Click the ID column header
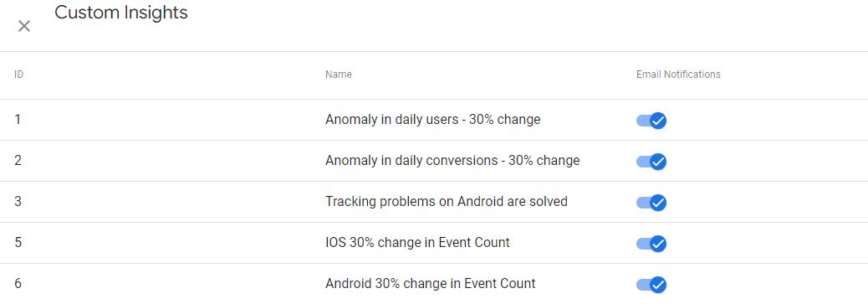Viewport: 868px width, 304px height. coord(19,75)
